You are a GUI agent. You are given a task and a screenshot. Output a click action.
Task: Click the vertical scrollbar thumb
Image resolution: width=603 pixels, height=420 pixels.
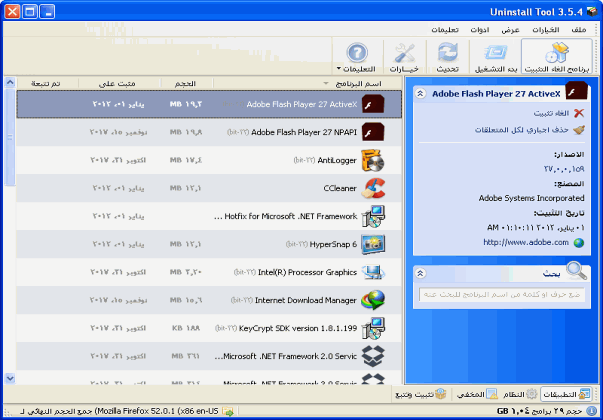point(10,137)
